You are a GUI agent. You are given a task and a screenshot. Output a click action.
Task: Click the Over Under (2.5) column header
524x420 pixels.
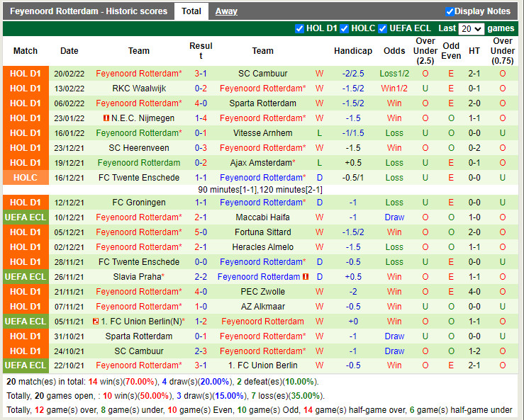point(425,51)
